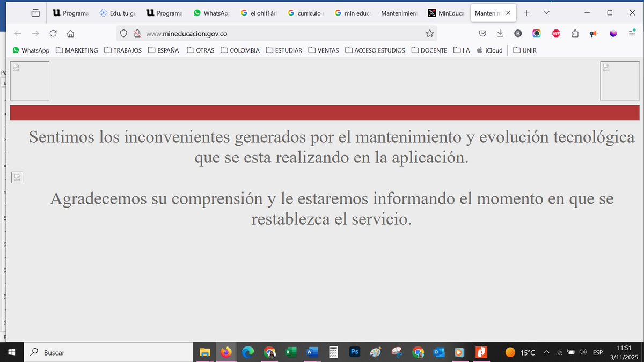This screenshot has width=644, height=362.
Task: Expand the I A bookmarks folder
Action: click(x=462, y=50)
